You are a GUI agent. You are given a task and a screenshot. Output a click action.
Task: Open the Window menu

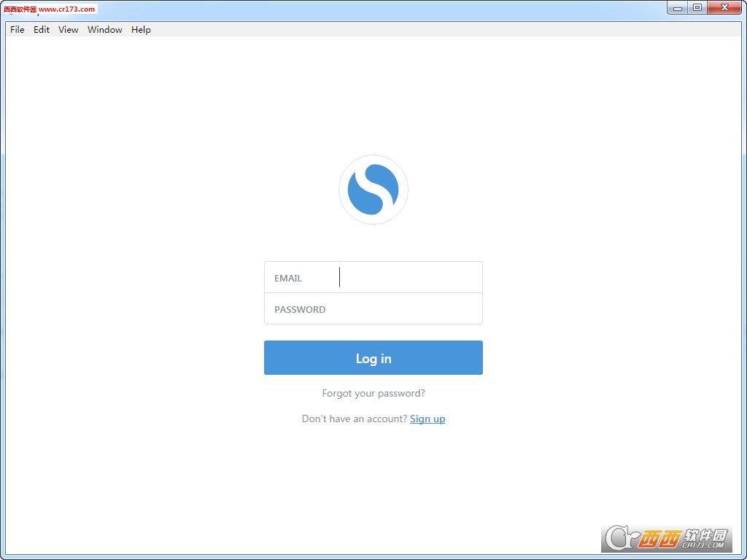click(x=105, y=29)
